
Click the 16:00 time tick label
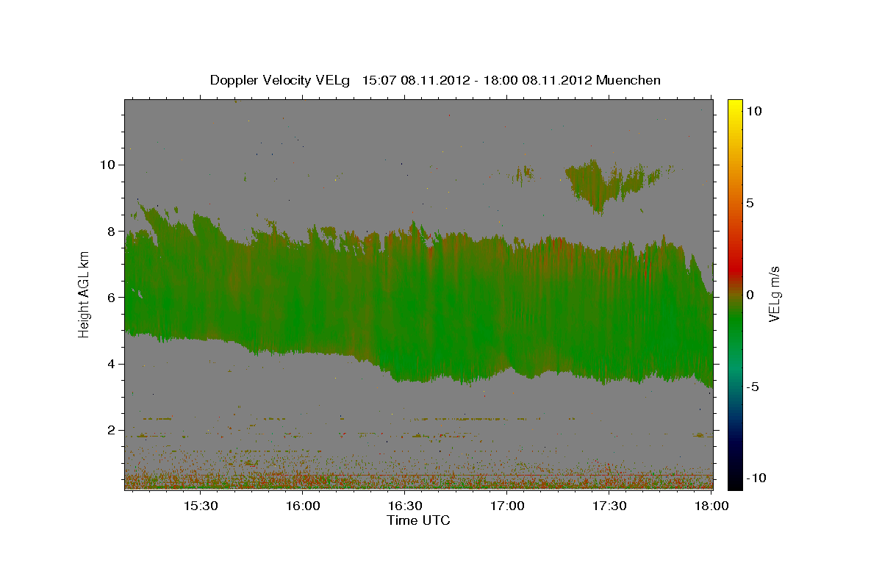pyautogui.click(x=302, y=506)
